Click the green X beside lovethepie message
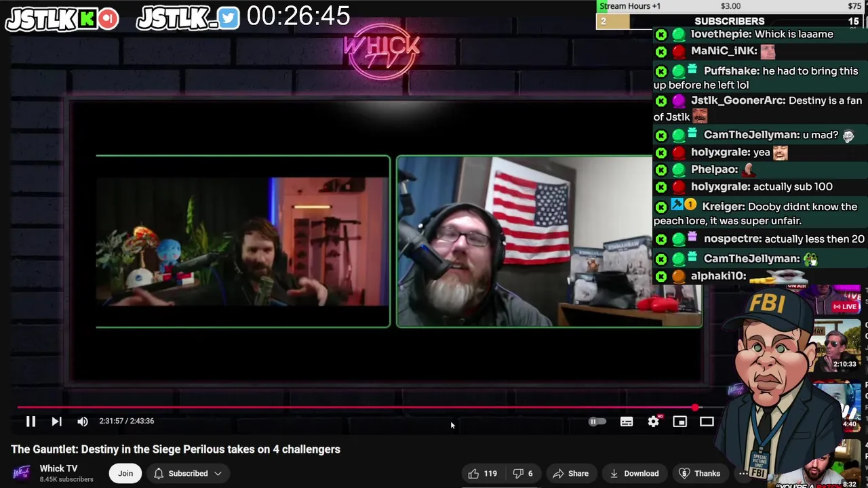Image resolution: width=868 pixels, height=488 pixels. (661, 35)
